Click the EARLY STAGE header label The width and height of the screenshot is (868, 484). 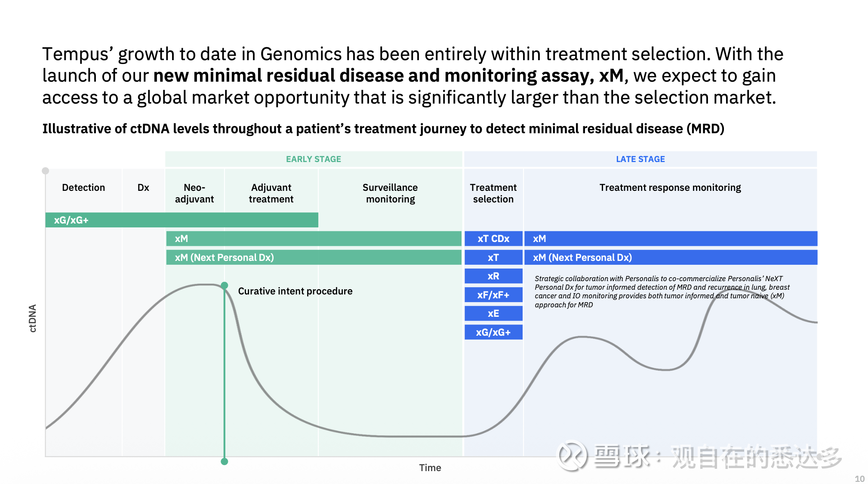point(313,159)
